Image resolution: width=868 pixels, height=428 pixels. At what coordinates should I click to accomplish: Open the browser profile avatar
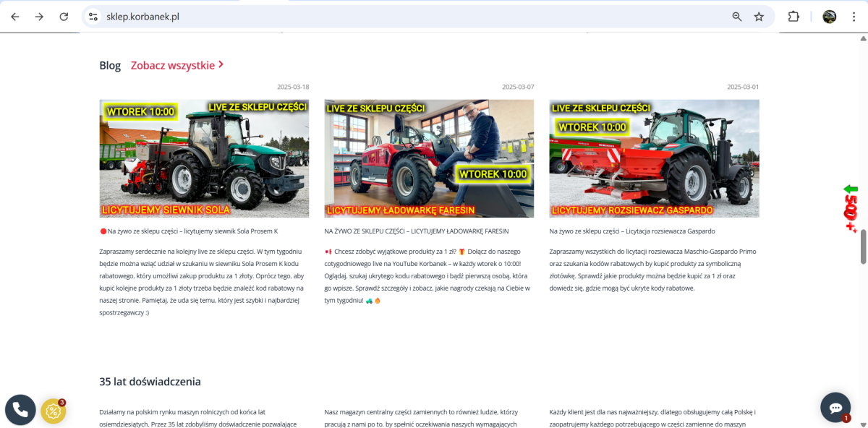point(830,17)
